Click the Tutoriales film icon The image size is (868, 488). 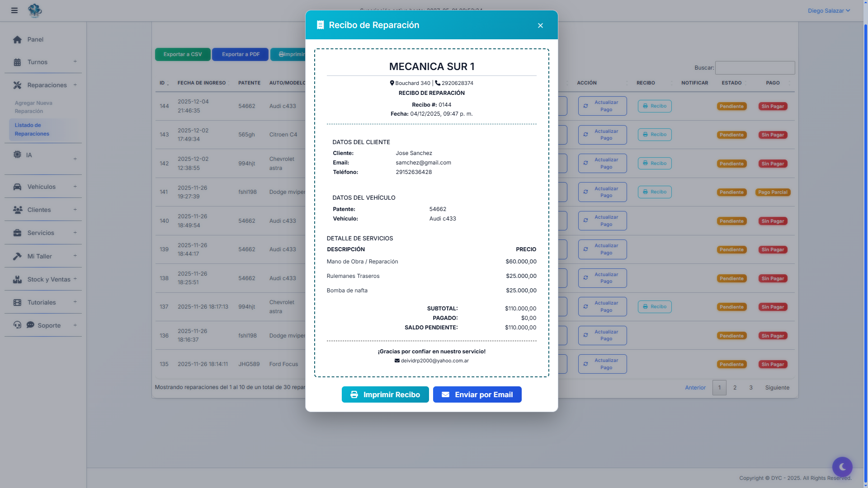(x=17, y=303)
